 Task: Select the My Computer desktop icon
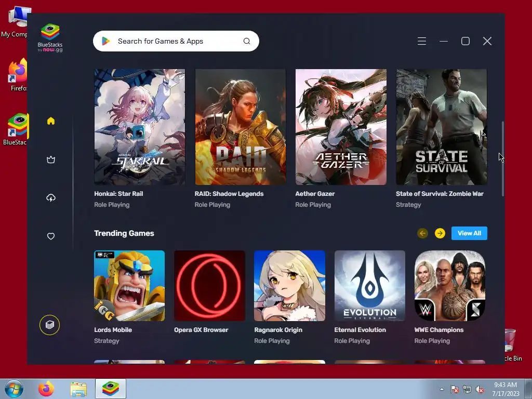coord(14,22)
